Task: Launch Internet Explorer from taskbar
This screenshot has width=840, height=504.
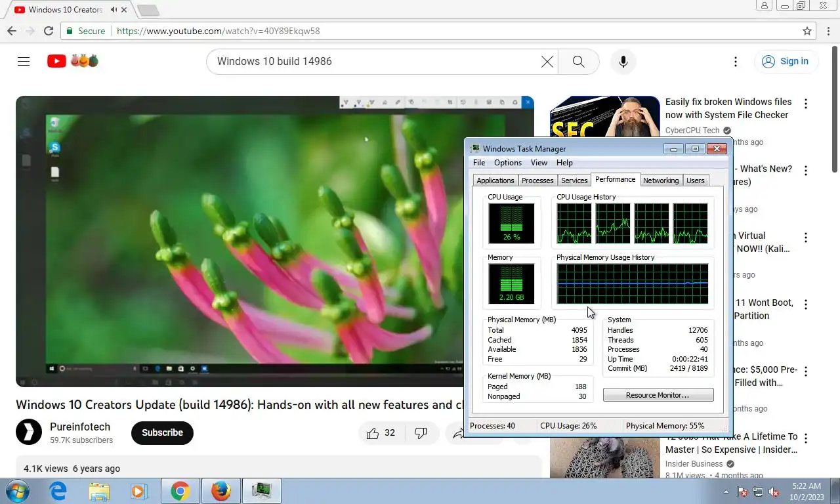Action: point(58,491)
